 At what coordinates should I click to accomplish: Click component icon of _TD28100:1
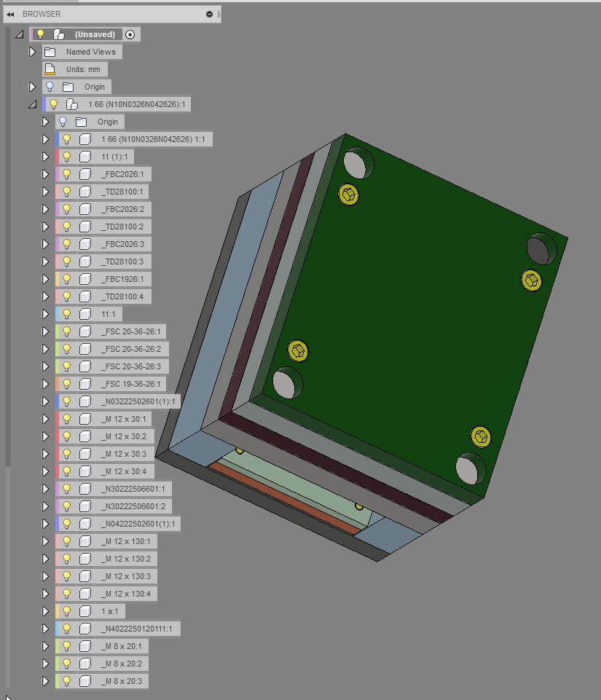coord(85,192)
